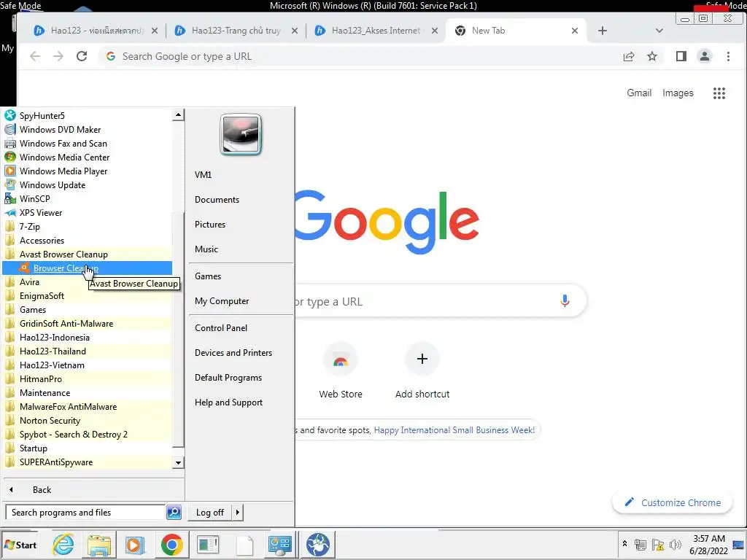747x560 pixels.
Task: Expand the 7-Zip folder
Action: [29, 227]
